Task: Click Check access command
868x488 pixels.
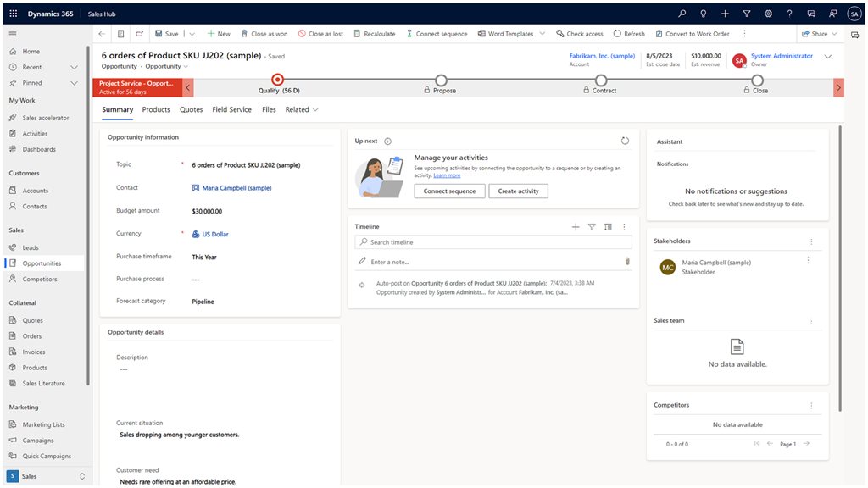Action: (x=580, y=34)
